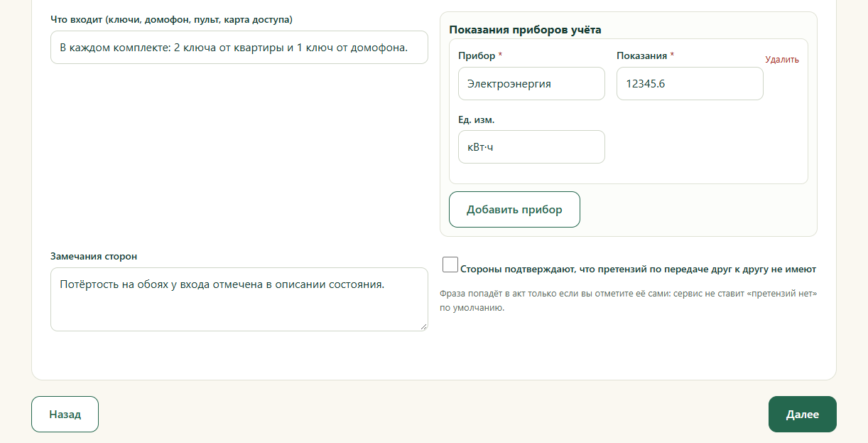Click the «Удалить» link for the meter
Screen dimensions: 868x443
pyautogui.click(x=782, y=60)
